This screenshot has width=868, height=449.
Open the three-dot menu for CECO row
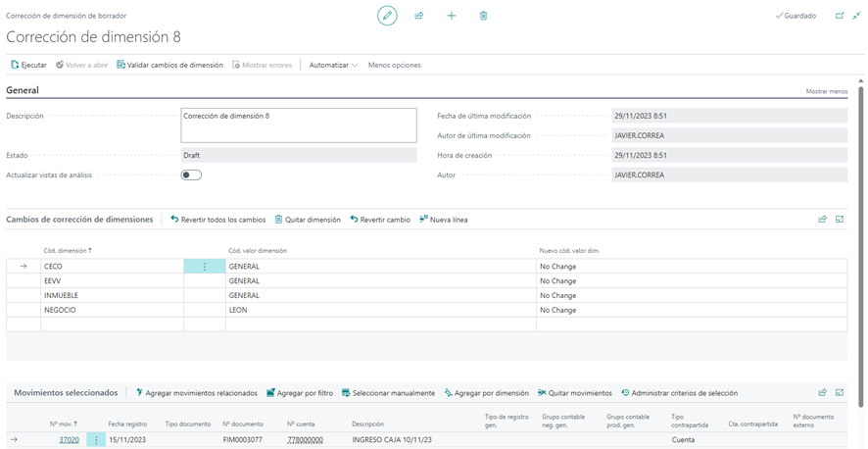click(205, 267)
